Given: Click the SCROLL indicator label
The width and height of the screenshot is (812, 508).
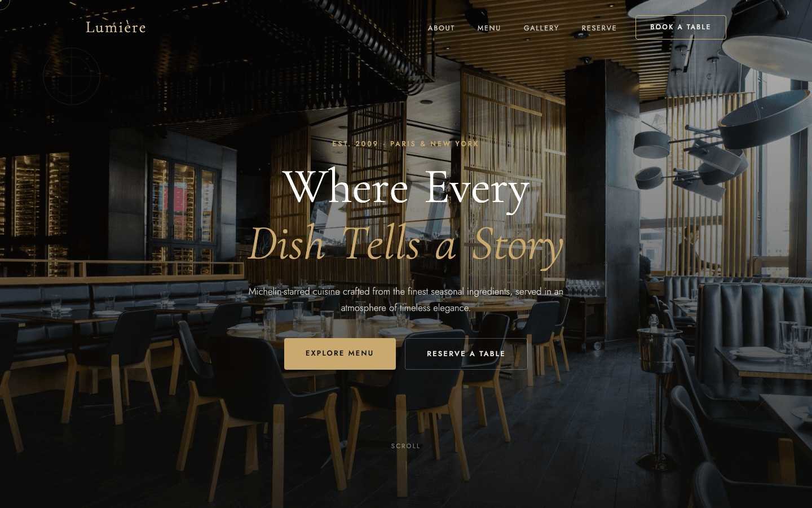Looking at the screenshot, I should tap(406, 446).
